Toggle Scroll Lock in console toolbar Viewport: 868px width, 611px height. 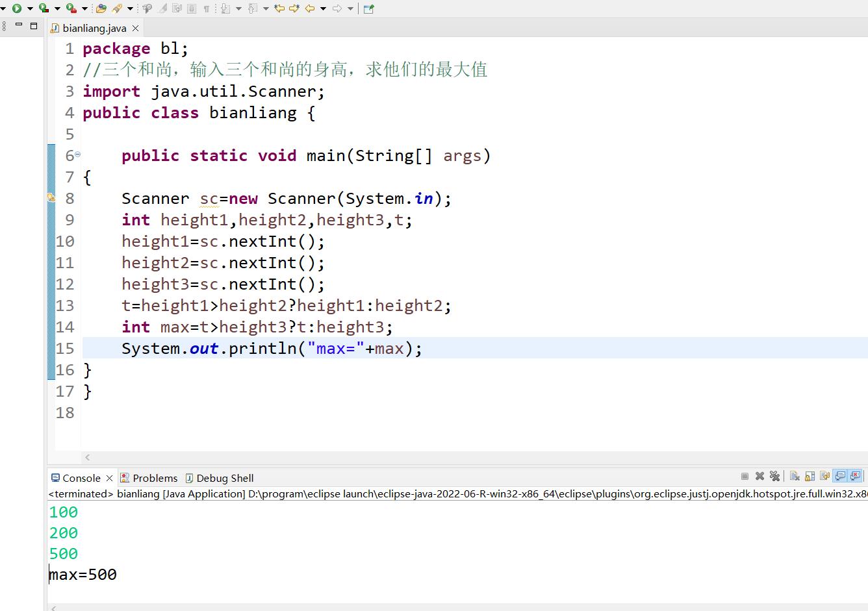point(810,476)
